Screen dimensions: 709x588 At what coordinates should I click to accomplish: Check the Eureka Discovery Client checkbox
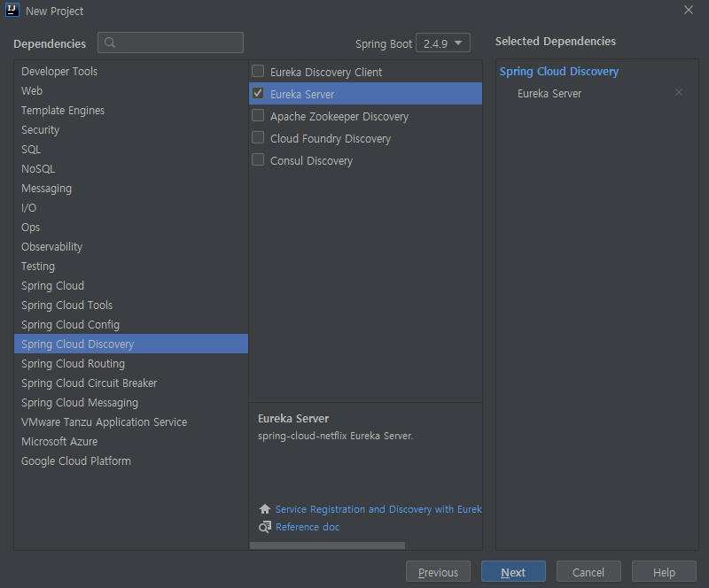tap(258, 71)
